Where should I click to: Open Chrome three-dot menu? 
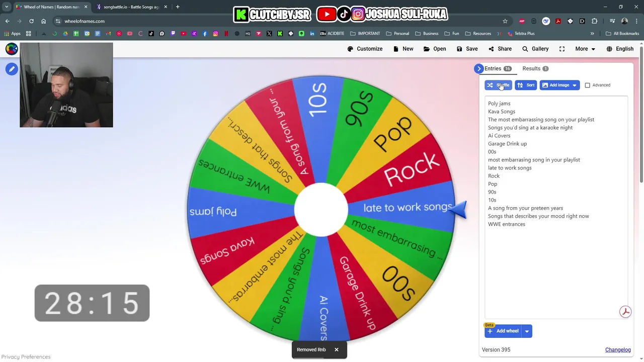(x=636, y=21)
